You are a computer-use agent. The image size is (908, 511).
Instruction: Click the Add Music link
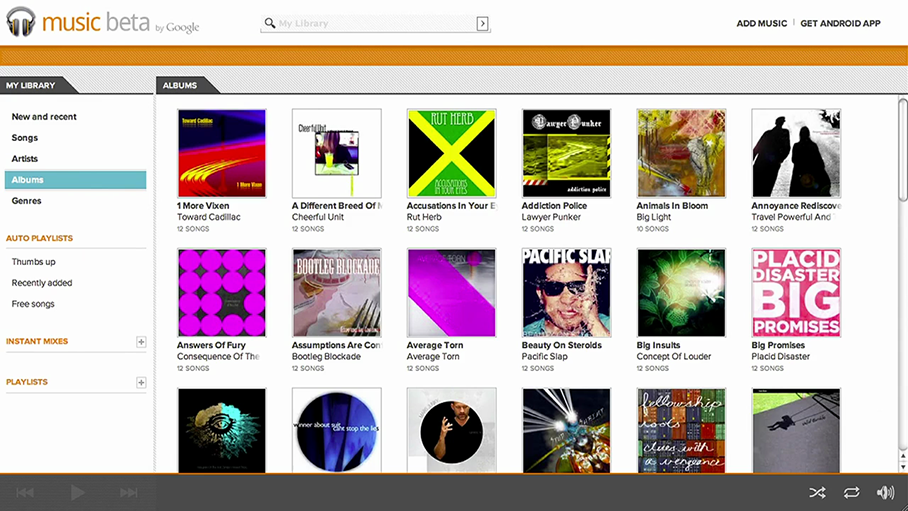coord(761,23)
